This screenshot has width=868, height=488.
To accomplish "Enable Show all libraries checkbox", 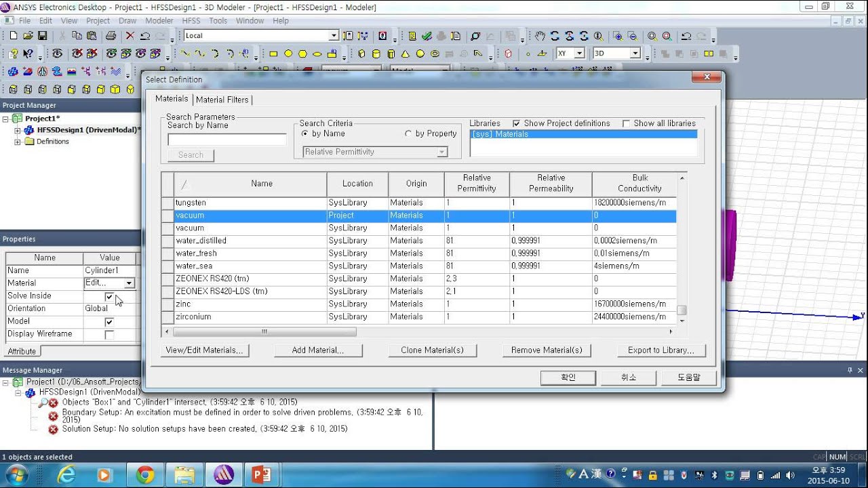I will coord(627,123).
